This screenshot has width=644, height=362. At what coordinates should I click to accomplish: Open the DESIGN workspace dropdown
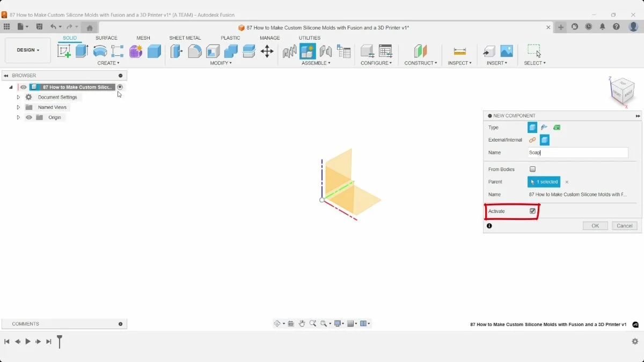(x=28, y=50)
